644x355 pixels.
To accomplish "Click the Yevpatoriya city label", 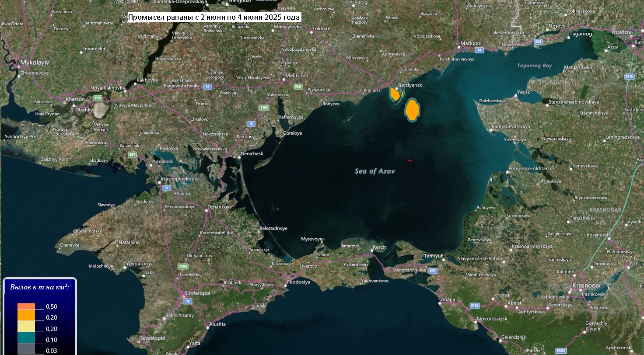I will [x=140, y=264].
